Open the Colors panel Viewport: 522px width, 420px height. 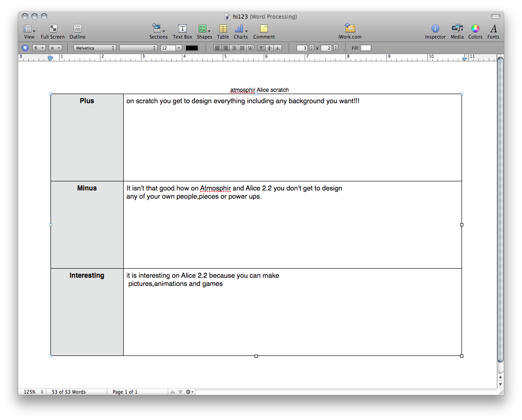(x=475, y=32)
